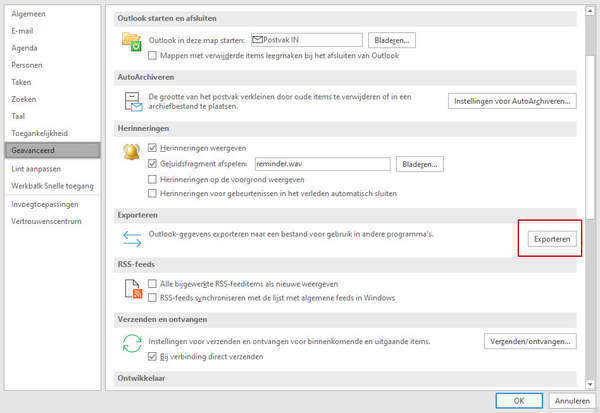600x413 pixels.
Task: Click Bladeren next to Postvak IN
Action: [392, 40]
